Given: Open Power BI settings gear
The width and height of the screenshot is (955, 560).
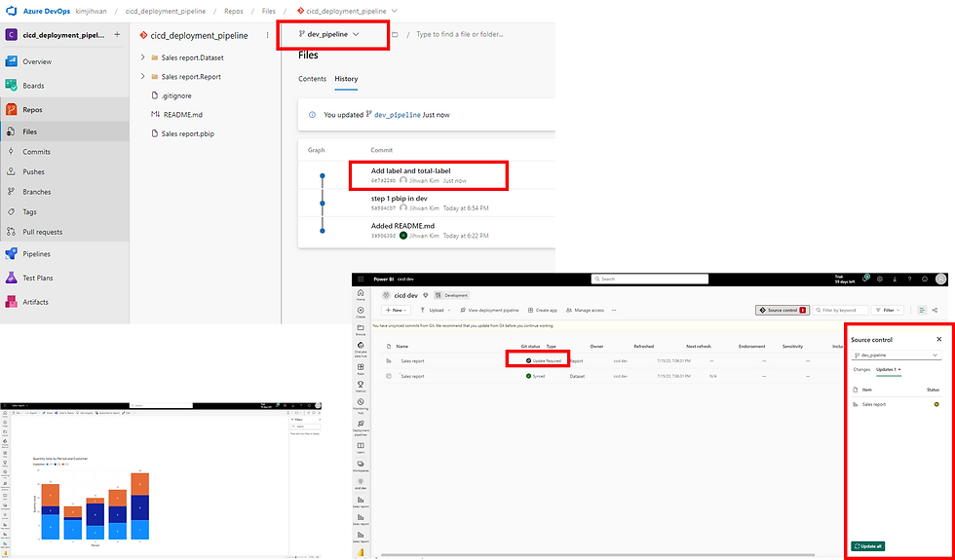Looking at the screenshot, I should 880,279.
